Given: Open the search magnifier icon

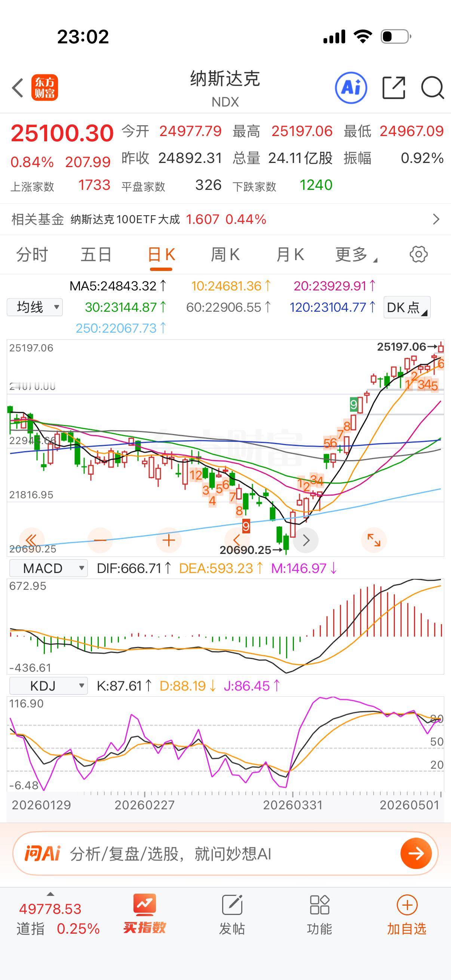Looking at the screenshot, I should tap(433, 88).
